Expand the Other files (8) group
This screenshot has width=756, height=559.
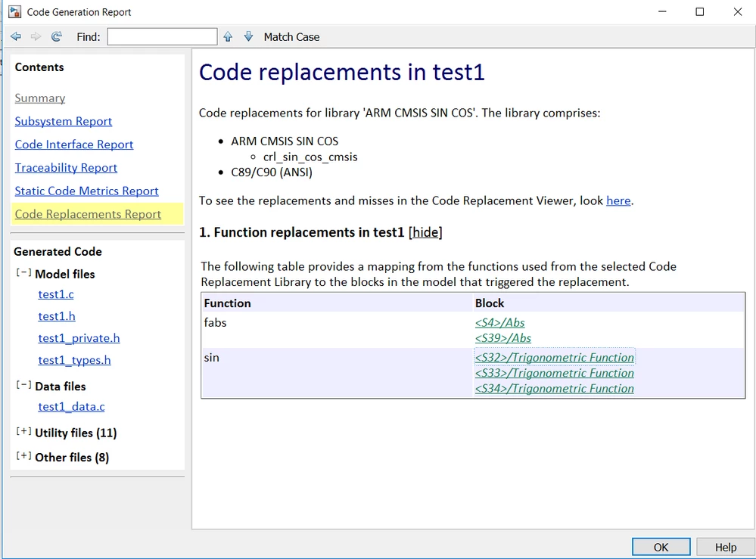pos(23,456)
